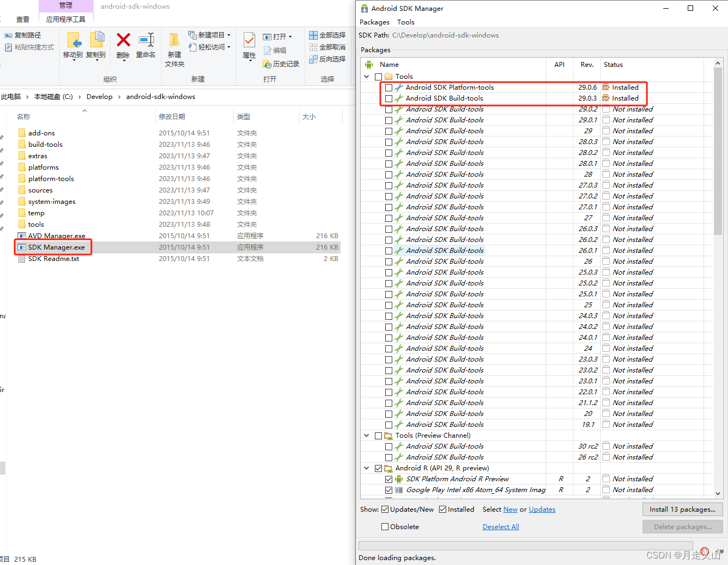
Task: Select the build-tools folder icon
Action: (x=22, y=144)
